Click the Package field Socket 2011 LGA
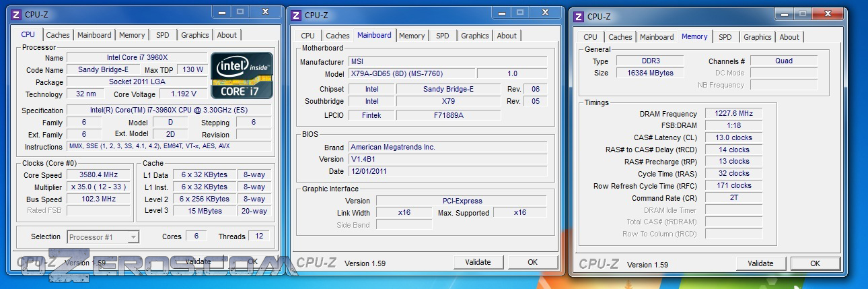 pyautogui.click(x=137, y=82)
